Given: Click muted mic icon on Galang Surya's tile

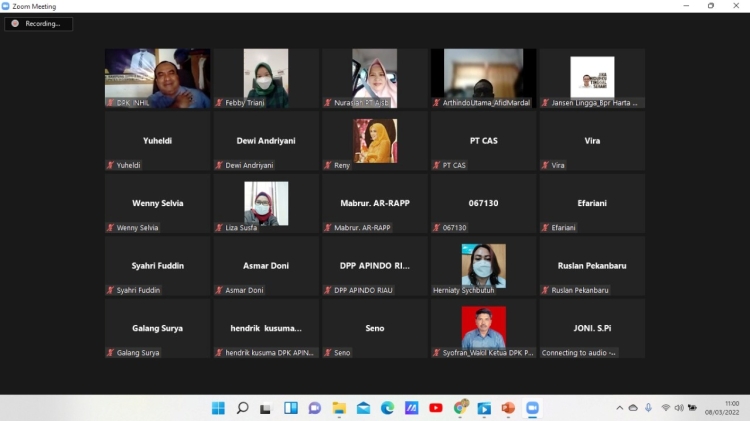Looking at the screenshot, I should (111, 353).
